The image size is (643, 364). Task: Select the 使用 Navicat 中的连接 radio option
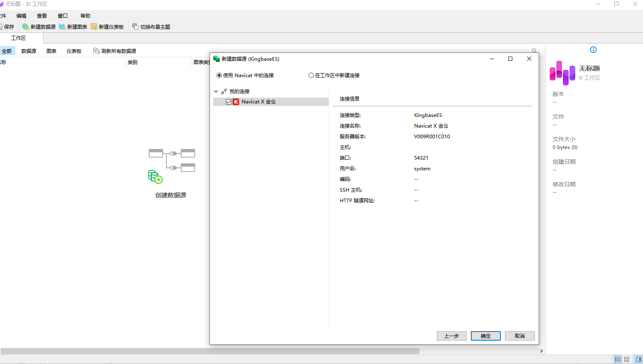(219, 76)
